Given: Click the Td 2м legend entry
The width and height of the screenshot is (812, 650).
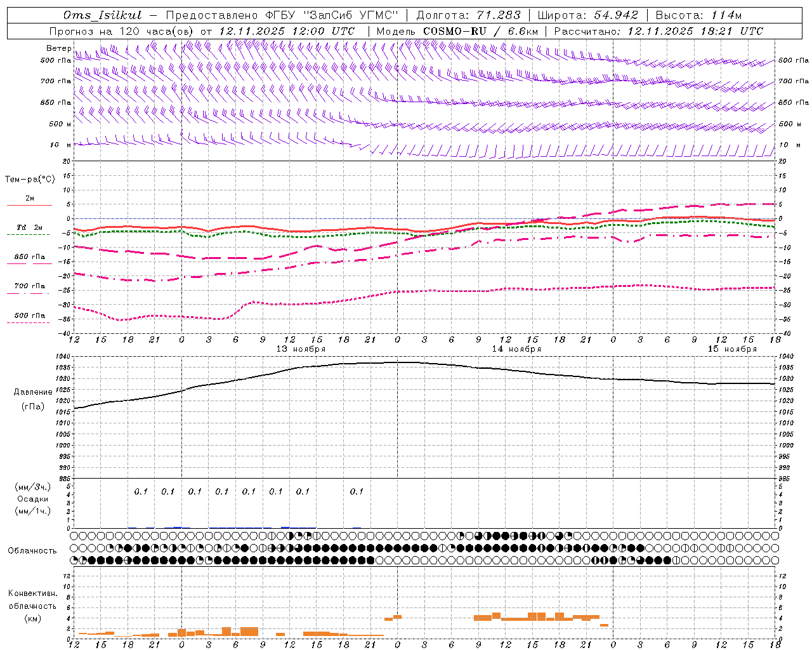Looking at the screenshot, I should [x=30, y=227].
